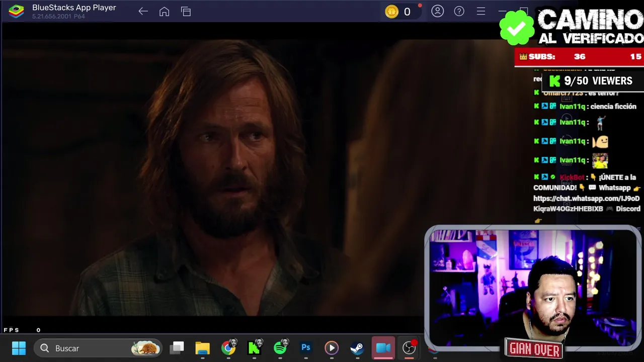Open the camera recorder taskbar icon
Image resolution: width=644 pixels, height=362 pixels.
(x=383, y=348)
